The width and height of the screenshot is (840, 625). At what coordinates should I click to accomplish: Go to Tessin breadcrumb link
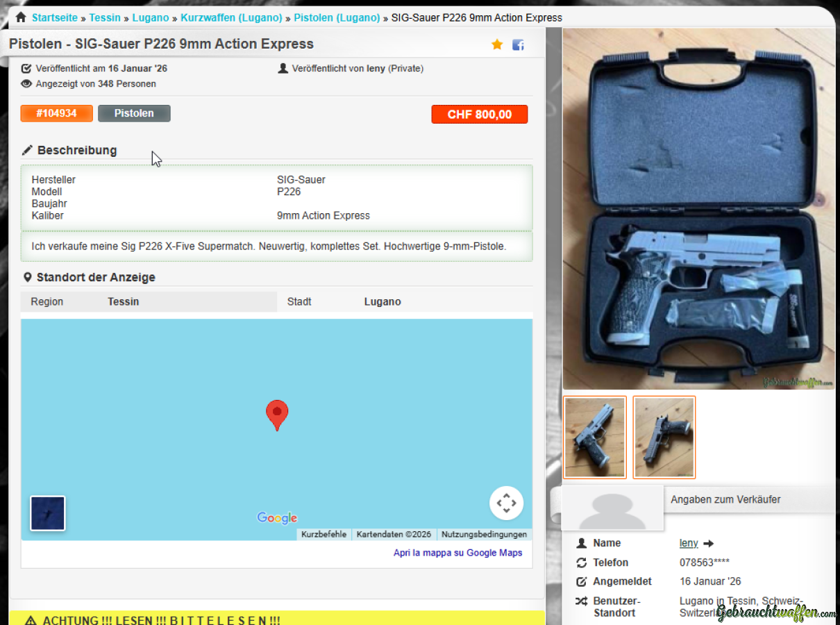pyautogui.click(x=105, y=17)
